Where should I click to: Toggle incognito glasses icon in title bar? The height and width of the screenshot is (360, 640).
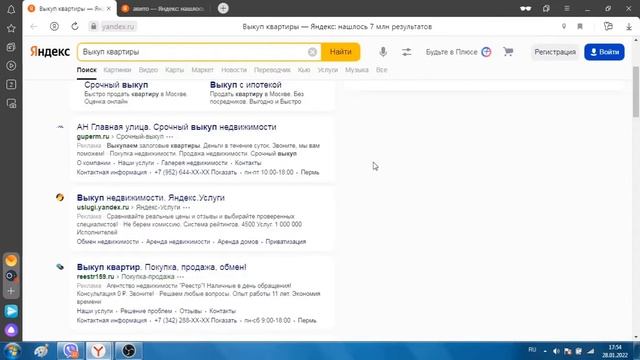[x=525, y=8]
